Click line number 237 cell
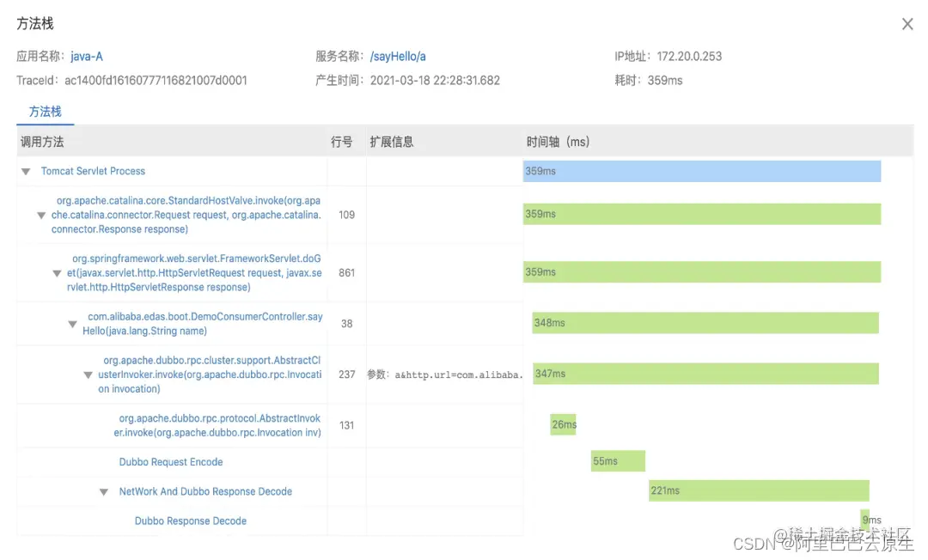The height and width of the screenshot is (560, 928). click(347, 375)
